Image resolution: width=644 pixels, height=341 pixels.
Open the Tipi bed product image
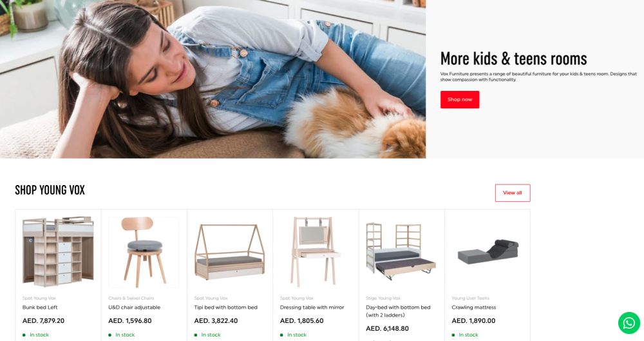230,252
